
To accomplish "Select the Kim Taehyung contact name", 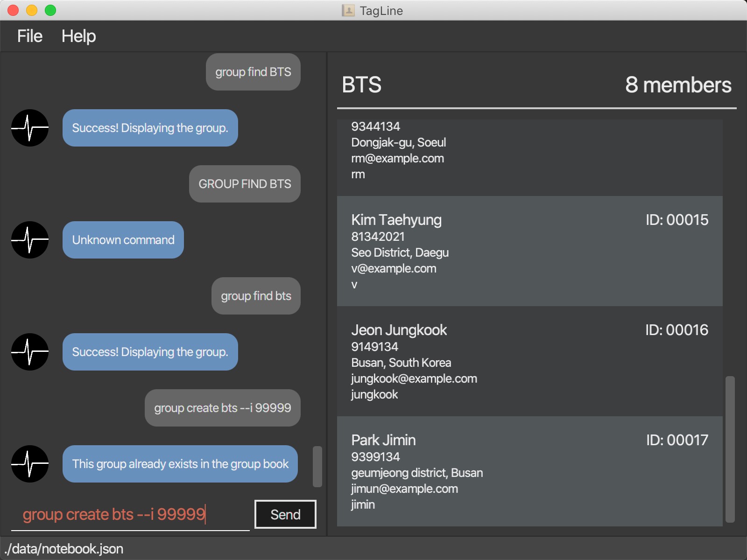I will (396, 220).
